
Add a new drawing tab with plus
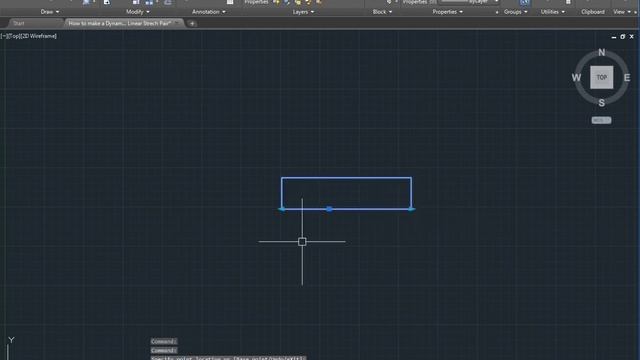[x=192, y=23]
